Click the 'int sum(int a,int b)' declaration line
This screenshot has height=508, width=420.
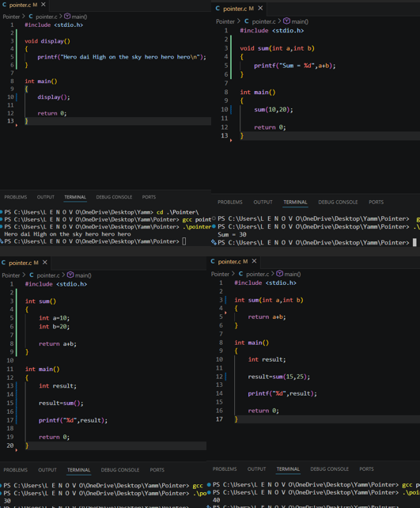[x=269, y=300]
